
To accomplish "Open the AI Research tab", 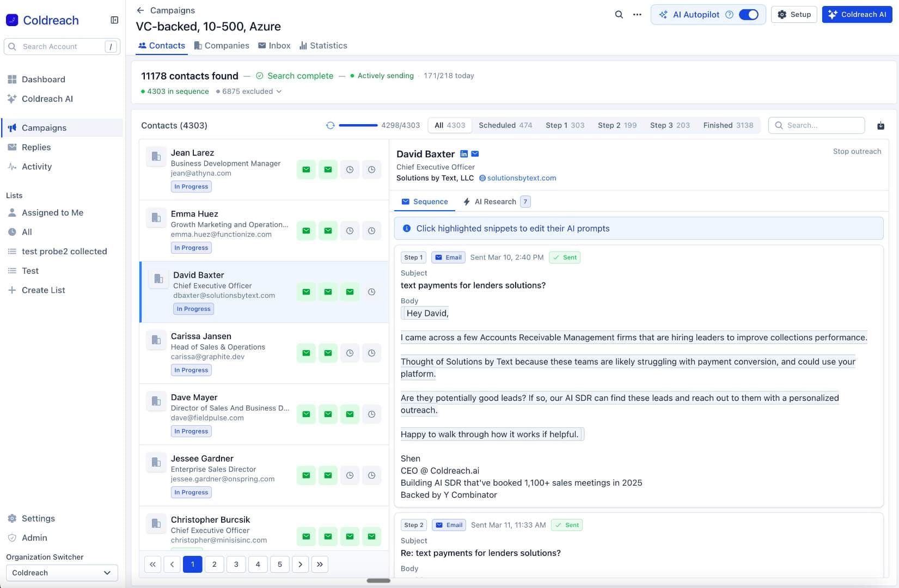I will [495, 201].
